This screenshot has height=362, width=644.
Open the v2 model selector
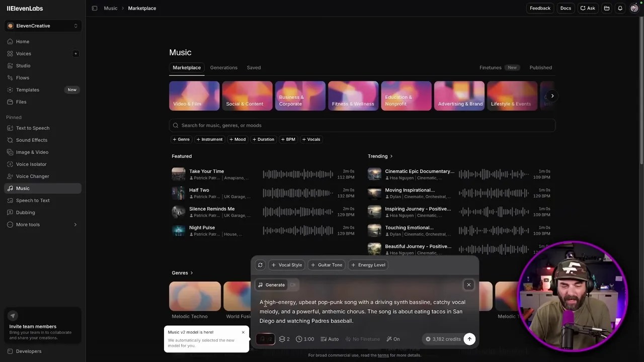266,339
